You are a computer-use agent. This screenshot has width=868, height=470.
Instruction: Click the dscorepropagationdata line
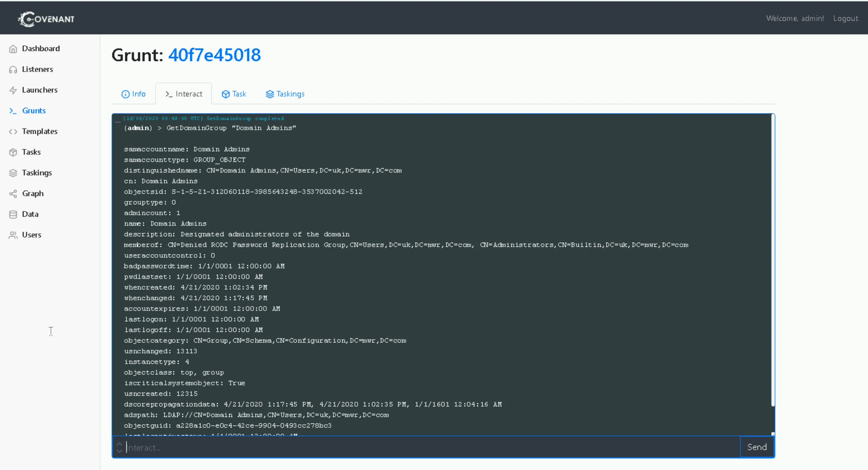[313, 404]
